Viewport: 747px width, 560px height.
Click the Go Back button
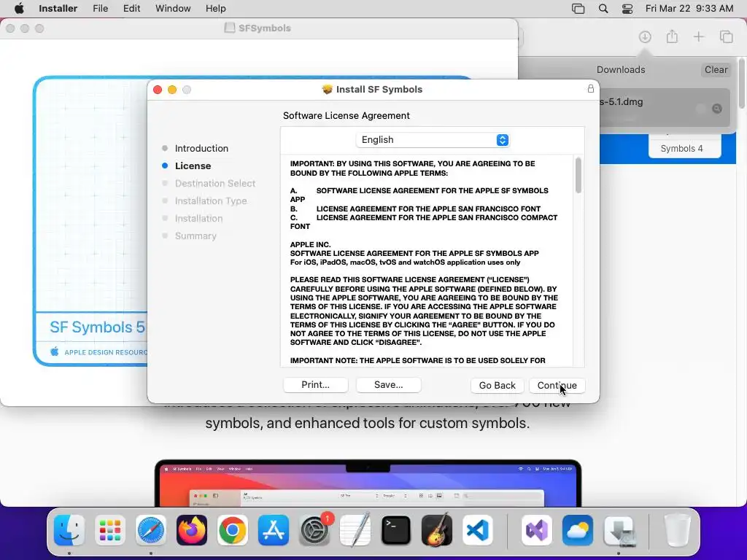coord(497,385)
